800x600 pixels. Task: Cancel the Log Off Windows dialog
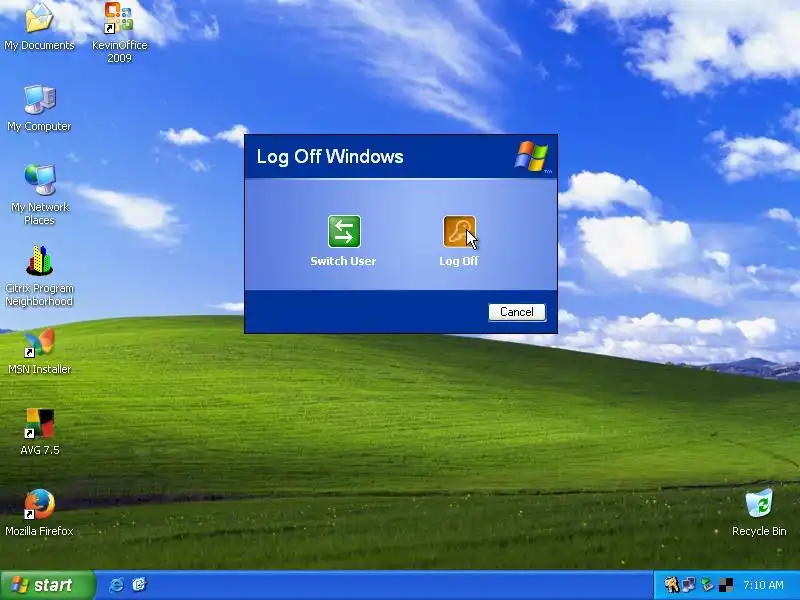517,312
